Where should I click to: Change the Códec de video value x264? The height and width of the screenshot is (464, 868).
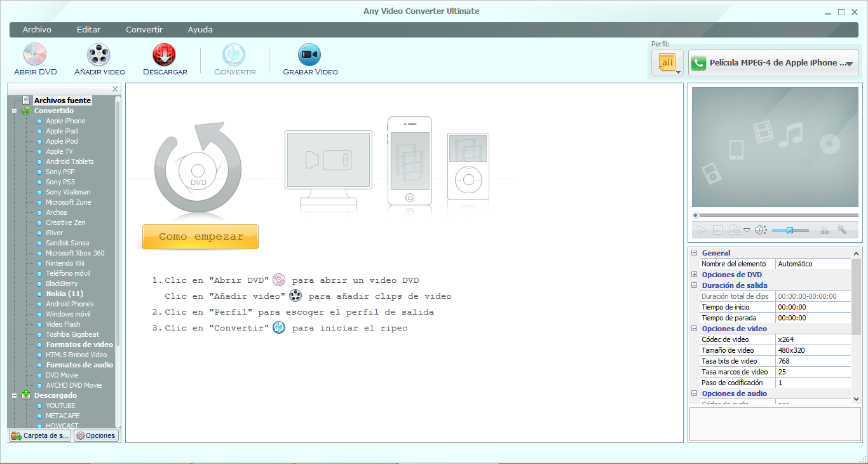[x=813, y=339]
